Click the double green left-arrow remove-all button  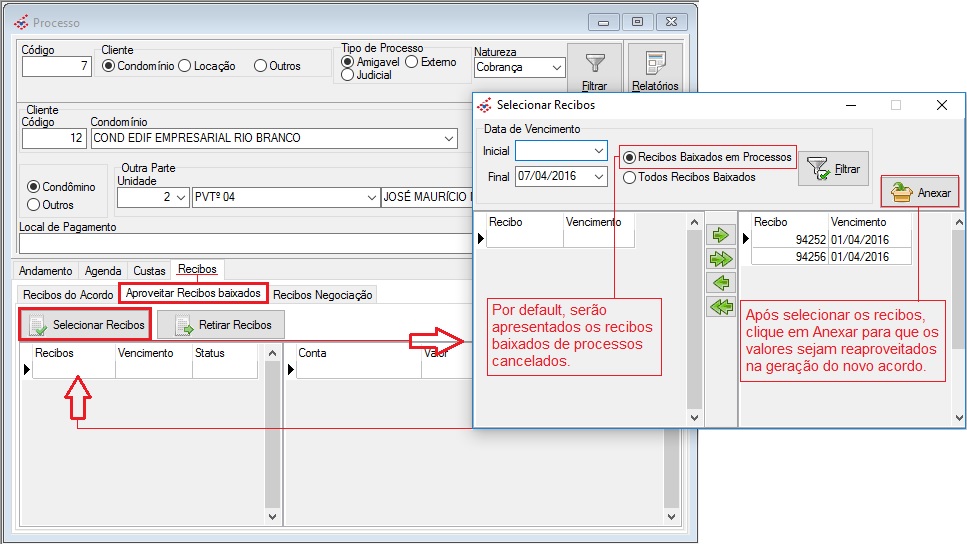pos(720,307)
